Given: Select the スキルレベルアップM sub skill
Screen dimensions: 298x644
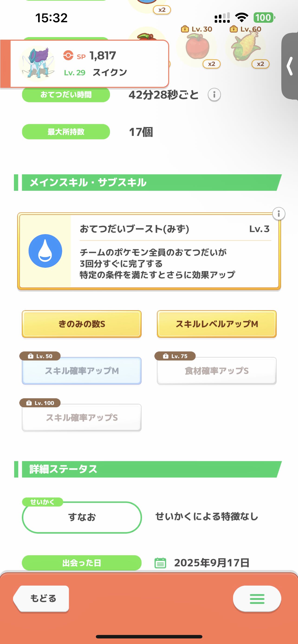Looking at the screenshot, I should point(217,324).
